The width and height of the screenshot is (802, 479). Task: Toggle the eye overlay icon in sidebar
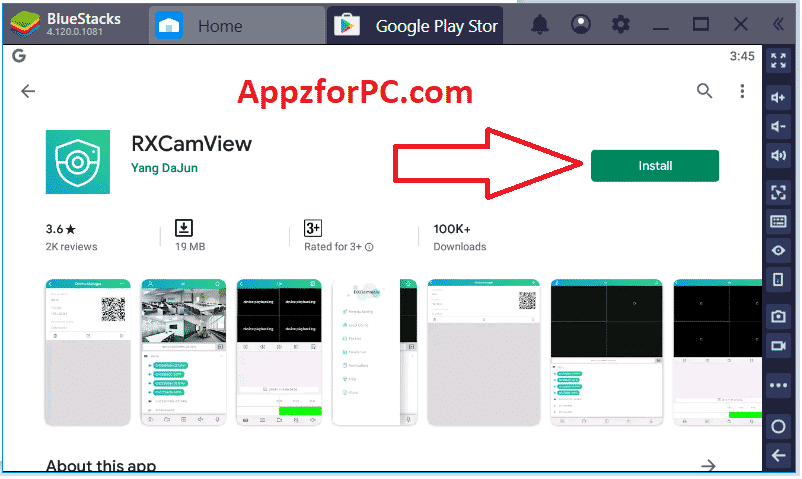coord(778,251)
